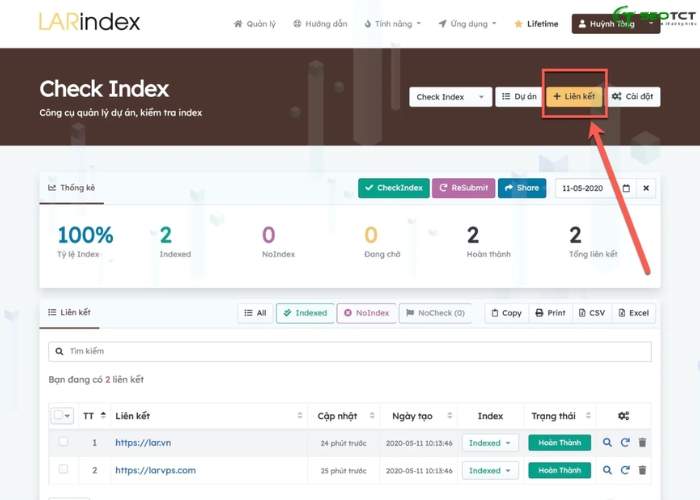Screen dimensions: 700x500
Task: Open the Hướng dẫn menu item
Action: click(320, 24)
